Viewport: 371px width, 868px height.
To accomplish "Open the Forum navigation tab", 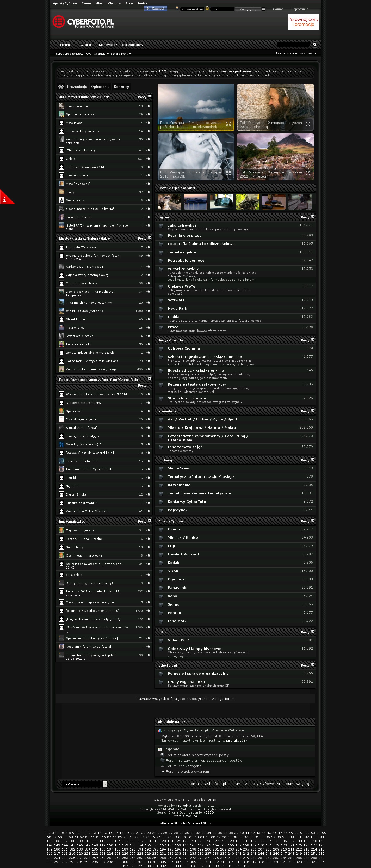I will 65,45.
